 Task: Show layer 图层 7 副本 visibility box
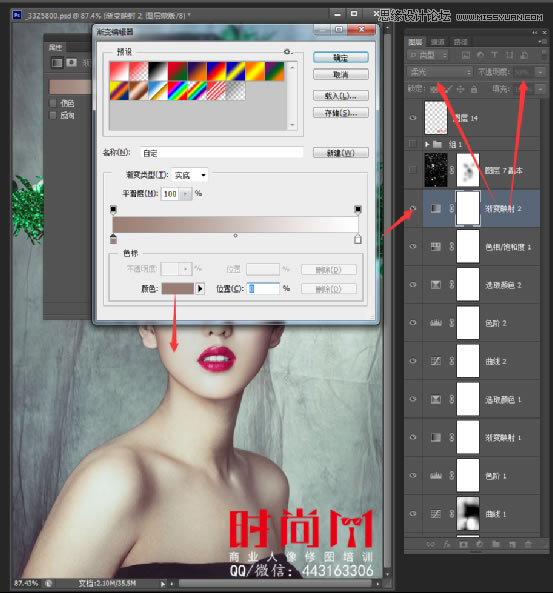coord(413,170)
